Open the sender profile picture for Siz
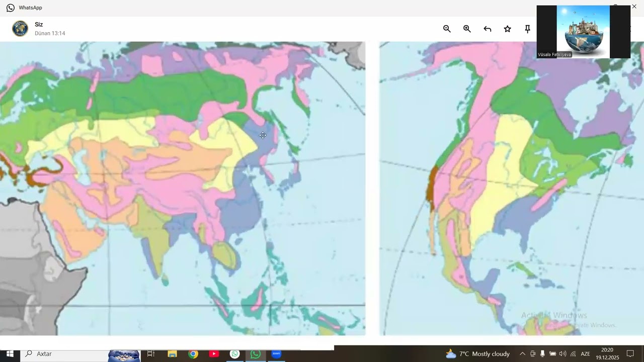 [20, 29]
